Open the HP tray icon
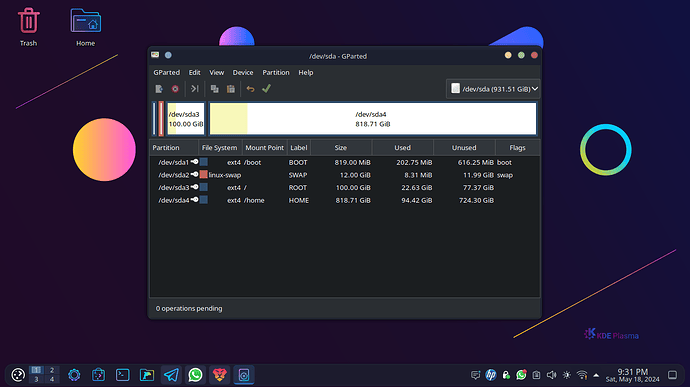This screenshot has width=690, height=387. point(491,375)
